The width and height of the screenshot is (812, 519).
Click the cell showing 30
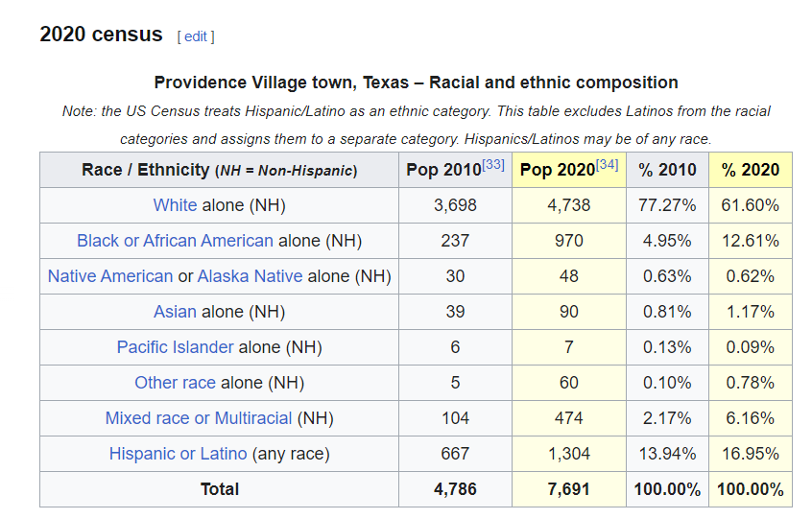pyautogui.click(x=455, y=275)
